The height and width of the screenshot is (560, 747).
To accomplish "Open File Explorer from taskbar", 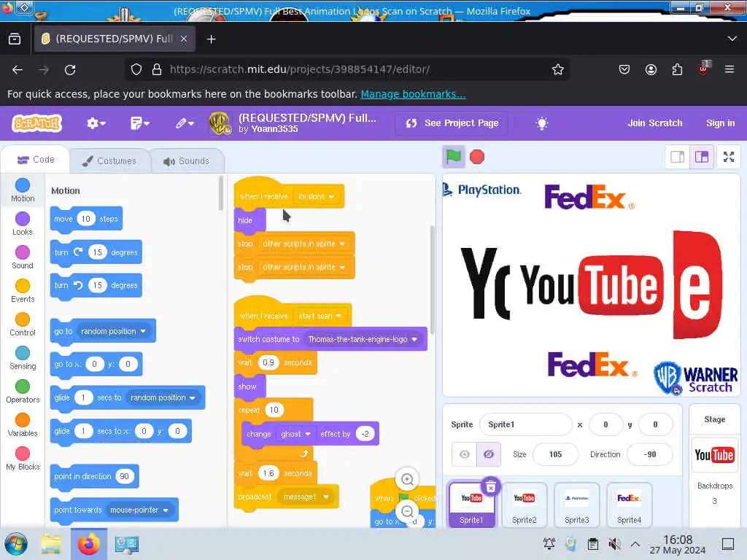I will [x=52, y=544].
